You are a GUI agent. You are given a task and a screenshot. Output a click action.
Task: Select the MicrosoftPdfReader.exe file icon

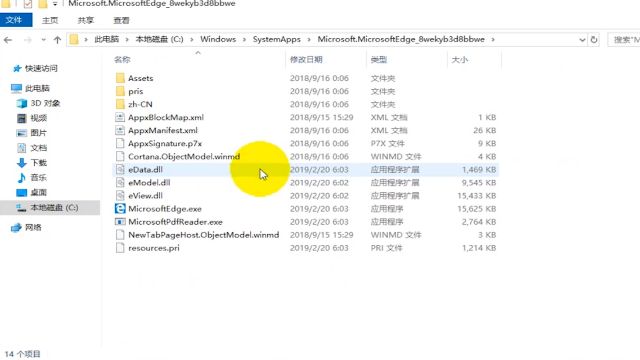coord(120,222)
